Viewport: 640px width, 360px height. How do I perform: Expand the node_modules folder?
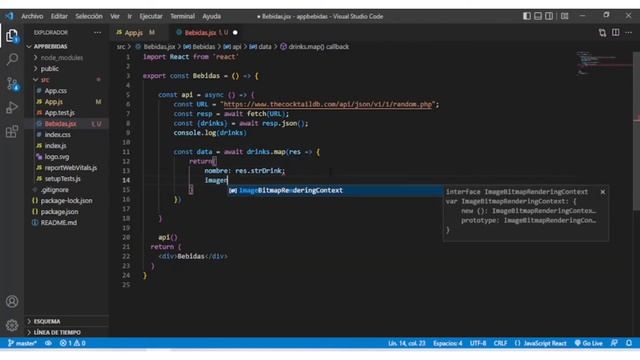click(67, 58)
